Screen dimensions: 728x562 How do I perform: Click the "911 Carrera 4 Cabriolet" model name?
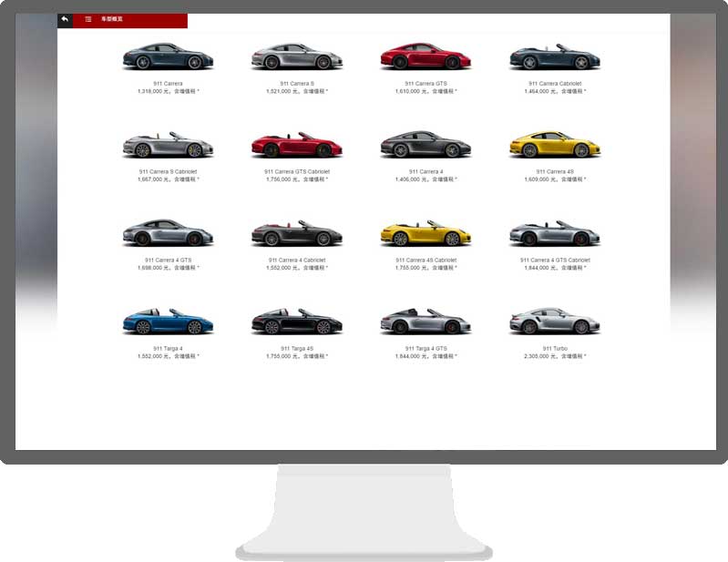coord(297,261)
